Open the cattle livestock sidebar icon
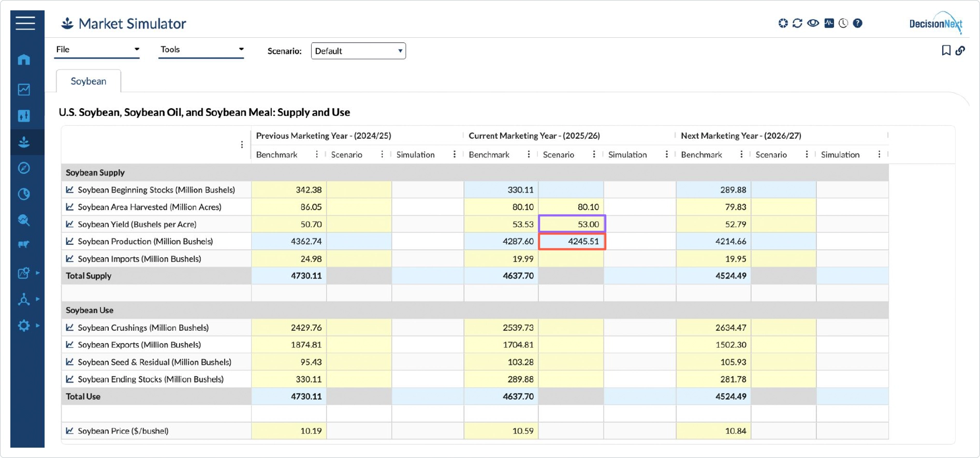Screen dimensions: 980x458 24,244
